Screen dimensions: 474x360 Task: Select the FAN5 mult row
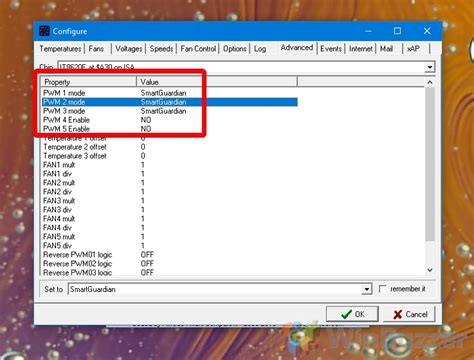click(x=170, y=237)
